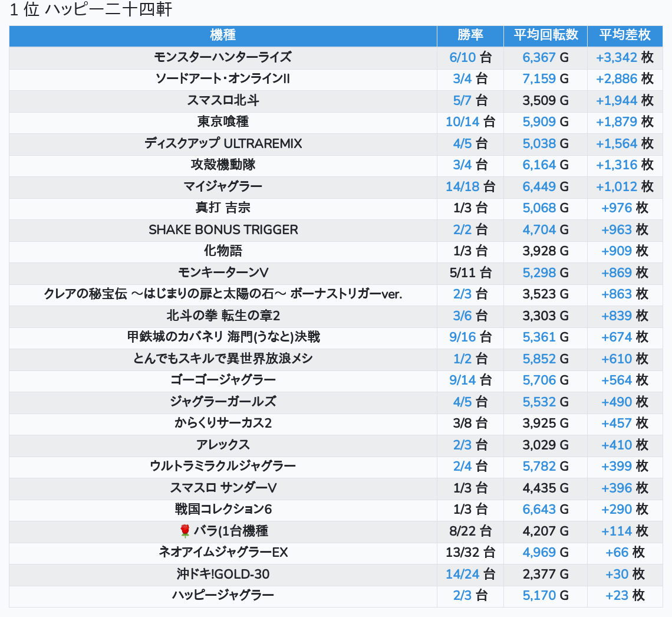The image size is (672, 617).
Task: Click the +3,342 枚 difference value
Action: pyautogui.click(x=624, y=57)
